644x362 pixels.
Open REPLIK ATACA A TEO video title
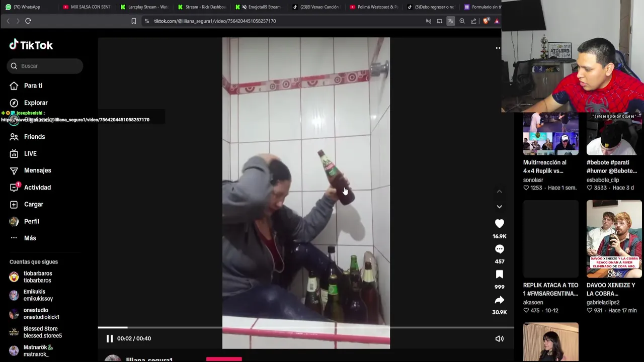coord(550,289)
